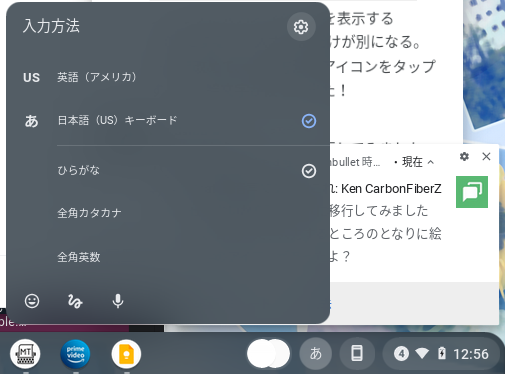The image size is (505, 374).
Task: Click the blue checkmark beside 日本語 keyboard
Action: pos(309,121)
